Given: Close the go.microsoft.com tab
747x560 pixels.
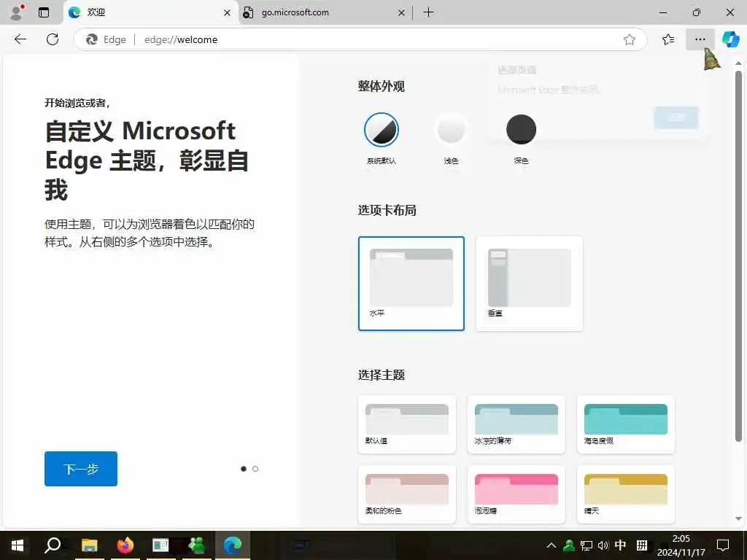Looking at the screenshot, I should [x=402, y=13].
